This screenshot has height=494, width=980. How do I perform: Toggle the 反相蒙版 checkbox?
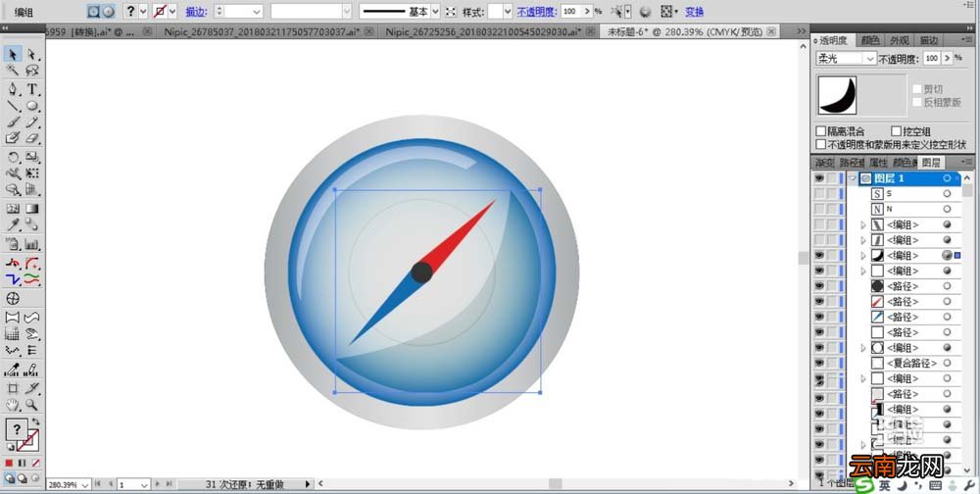point(917,102)
